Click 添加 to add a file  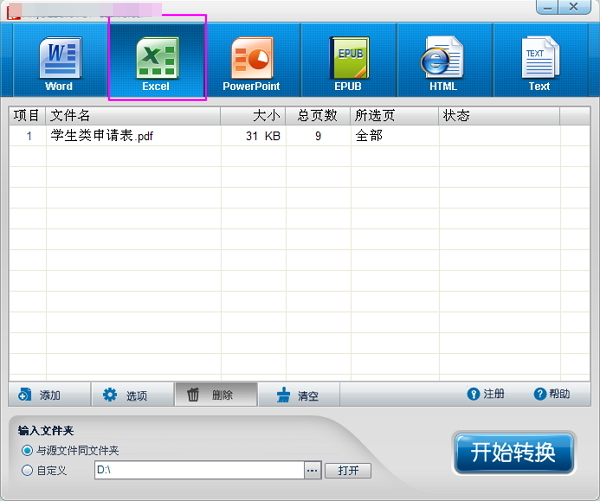(x=49, y=394)
